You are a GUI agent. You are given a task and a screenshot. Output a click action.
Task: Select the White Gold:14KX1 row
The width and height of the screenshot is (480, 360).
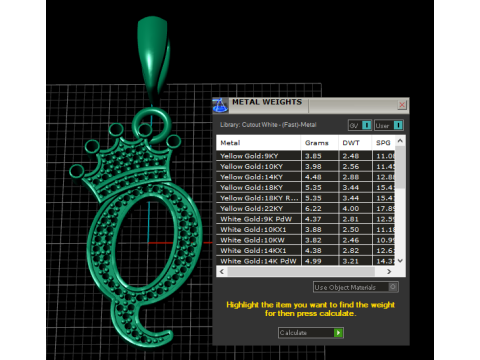[x=306, y=250]
